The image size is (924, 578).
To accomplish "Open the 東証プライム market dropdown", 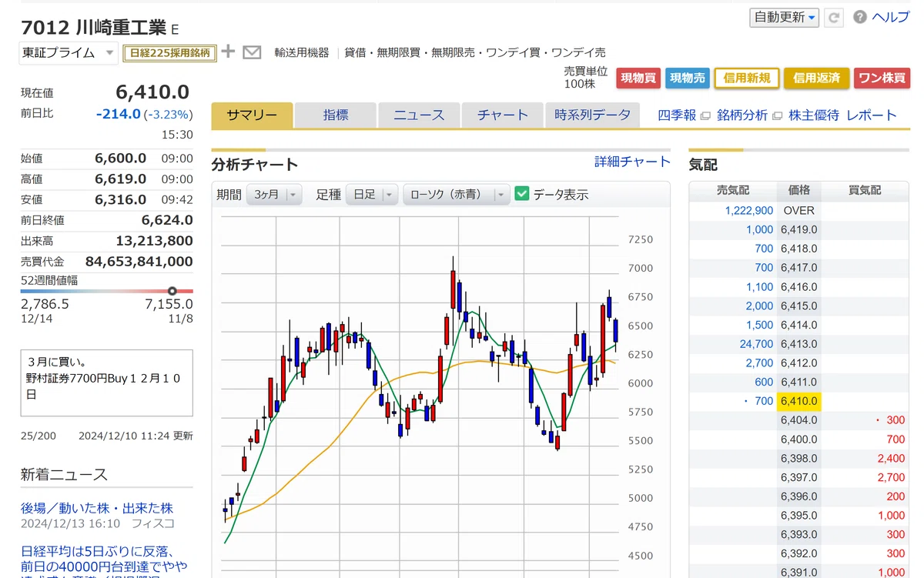I will coord(68,52).
